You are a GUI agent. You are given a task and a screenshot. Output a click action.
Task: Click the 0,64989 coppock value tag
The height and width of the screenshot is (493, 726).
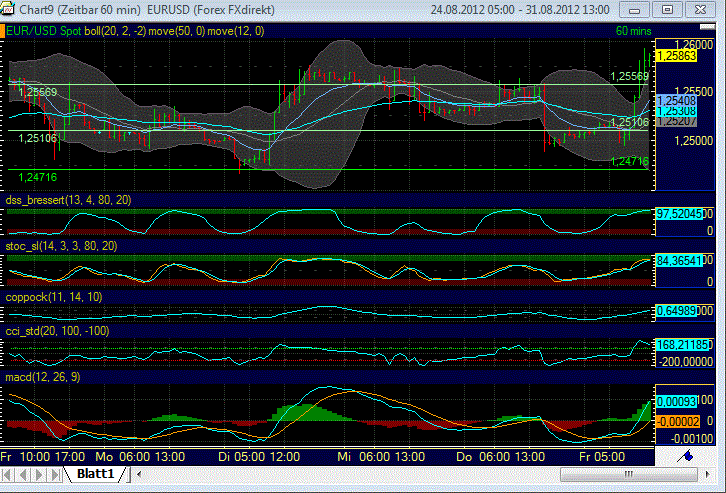(x=676, y=311)
